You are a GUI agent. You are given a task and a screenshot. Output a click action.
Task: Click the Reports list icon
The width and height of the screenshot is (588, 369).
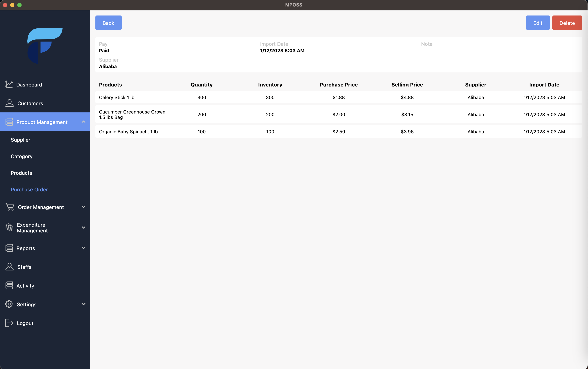(9, 248)
